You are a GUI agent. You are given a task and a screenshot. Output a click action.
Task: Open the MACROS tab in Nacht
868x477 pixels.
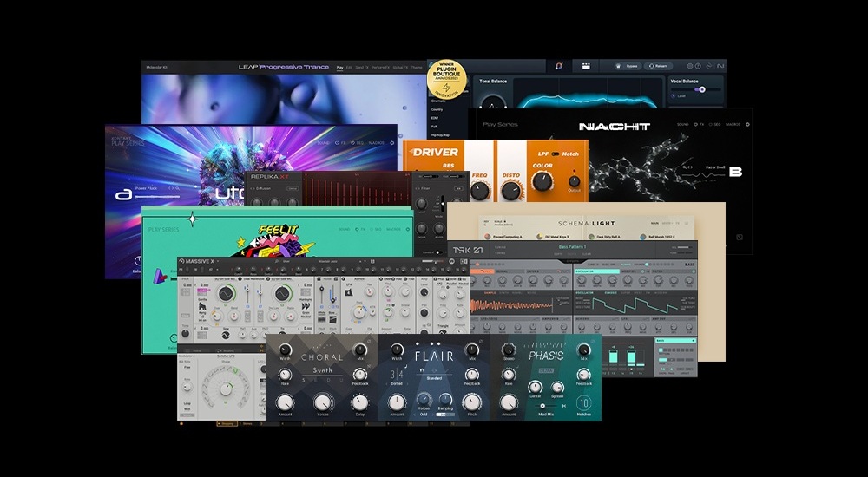[733, 125]
